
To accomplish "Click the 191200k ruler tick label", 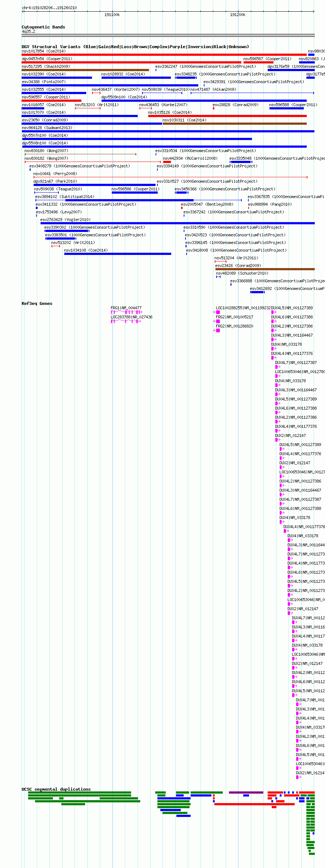I will pos(238,15).
